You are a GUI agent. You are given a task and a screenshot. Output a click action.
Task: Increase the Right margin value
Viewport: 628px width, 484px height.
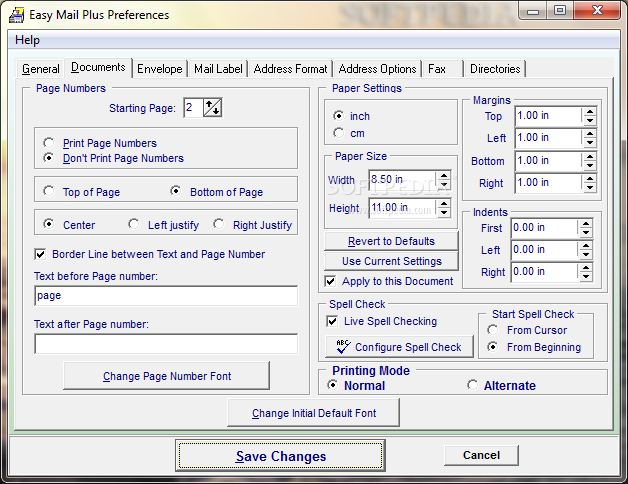589,179
